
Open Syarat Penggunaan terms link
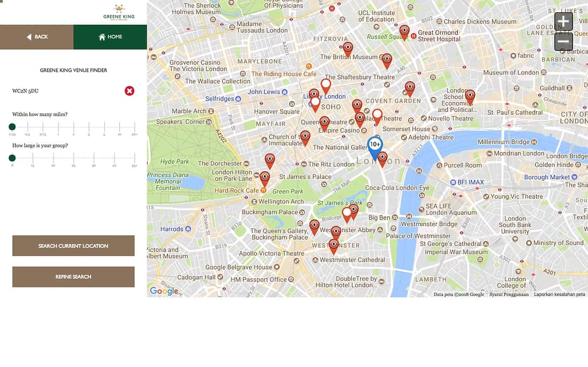pos(509,294)
